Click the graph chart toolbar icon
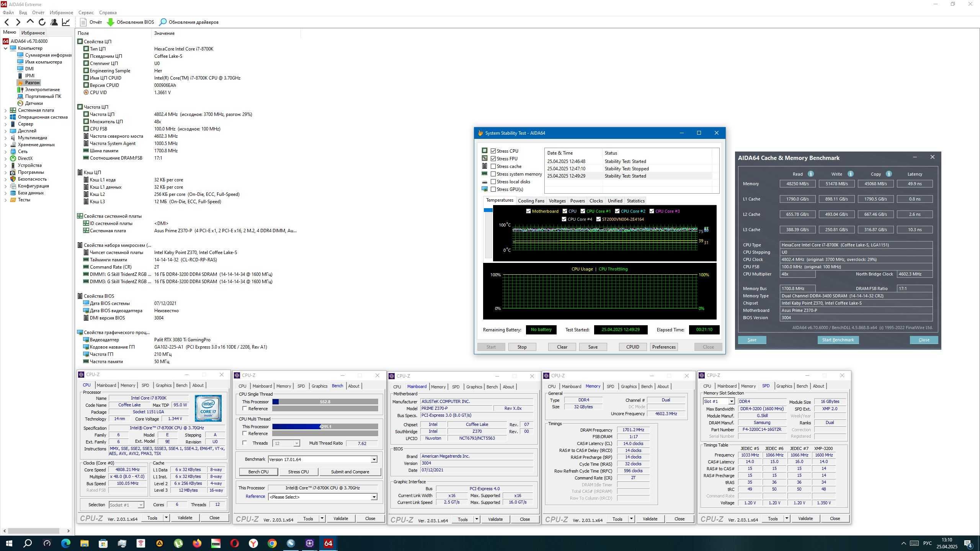The image size is (980, 551). (66, 22)
